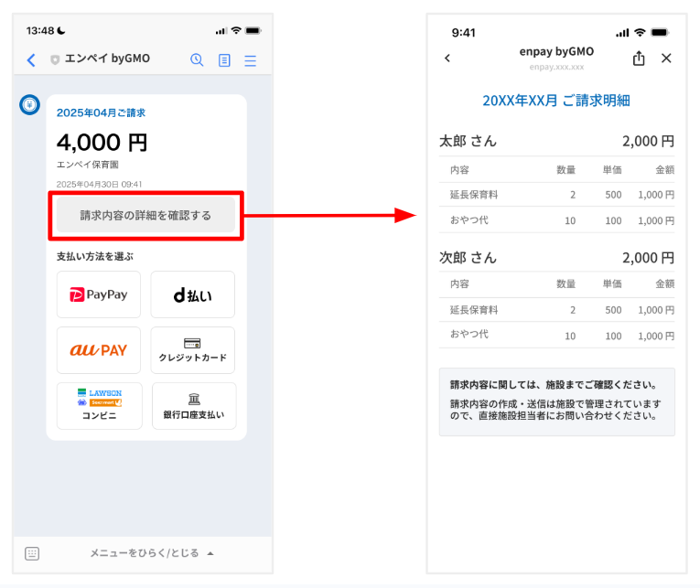Tap the 4,000 円 amount
700x588 pixels.
[102, 143]
